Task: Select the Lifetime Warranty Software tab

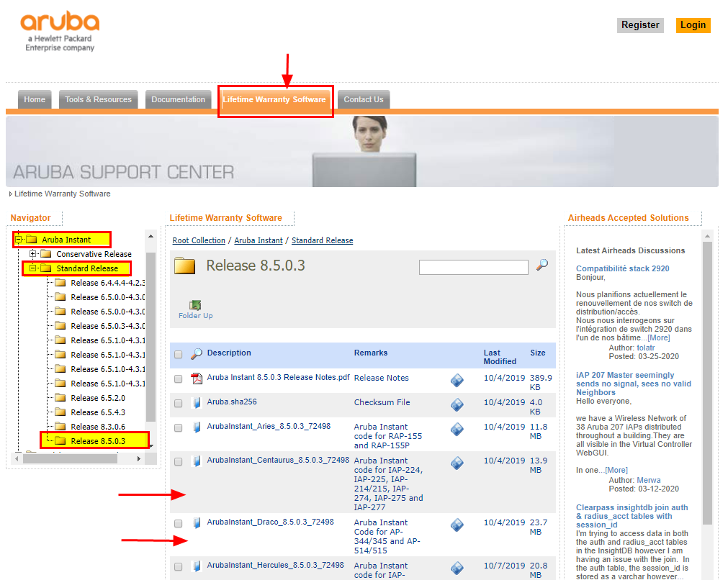Action: pyautogui.click(x=274, y=99)
